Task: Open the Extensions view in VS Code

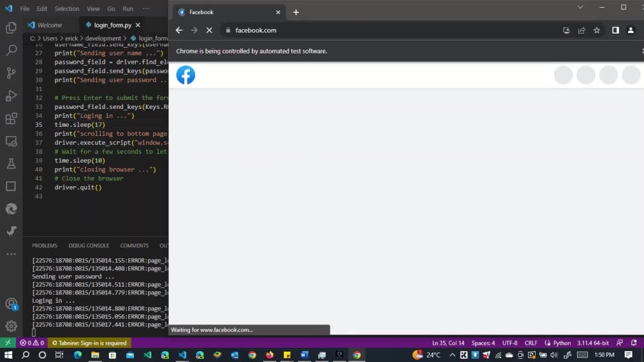Action: tap(11, 119)
